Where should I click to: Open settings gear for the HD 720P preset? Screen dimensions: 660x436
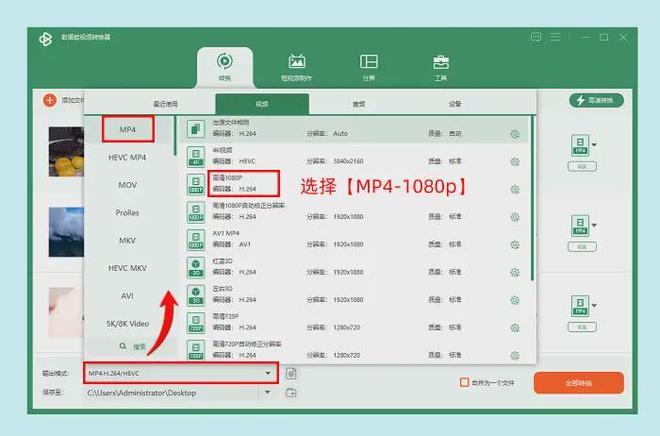tap(515, 328)
